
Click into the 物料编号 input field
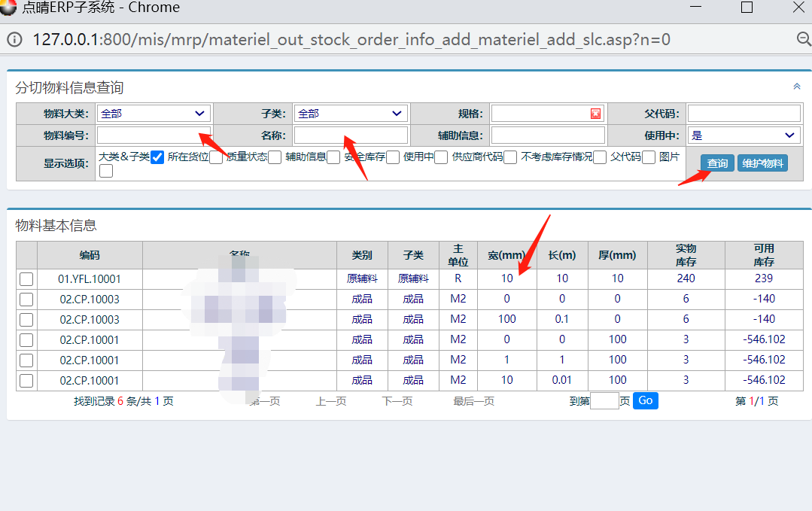tap(154, 135)
